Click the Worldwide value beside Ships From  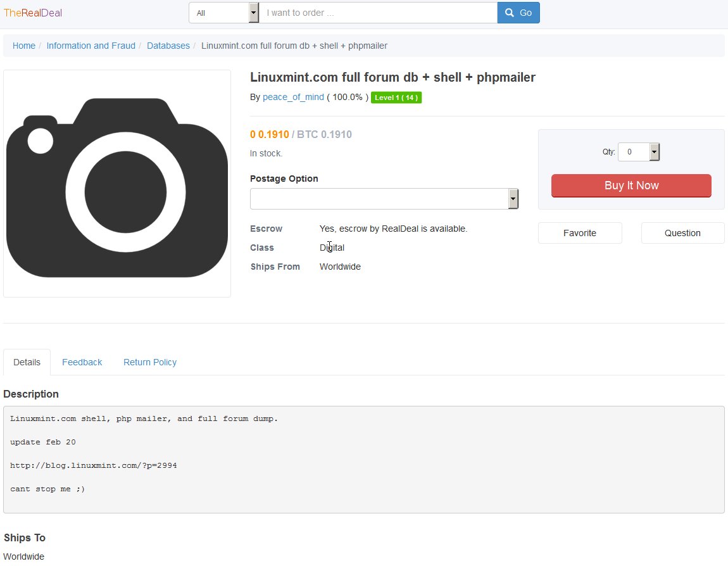(x=340, y=267)
